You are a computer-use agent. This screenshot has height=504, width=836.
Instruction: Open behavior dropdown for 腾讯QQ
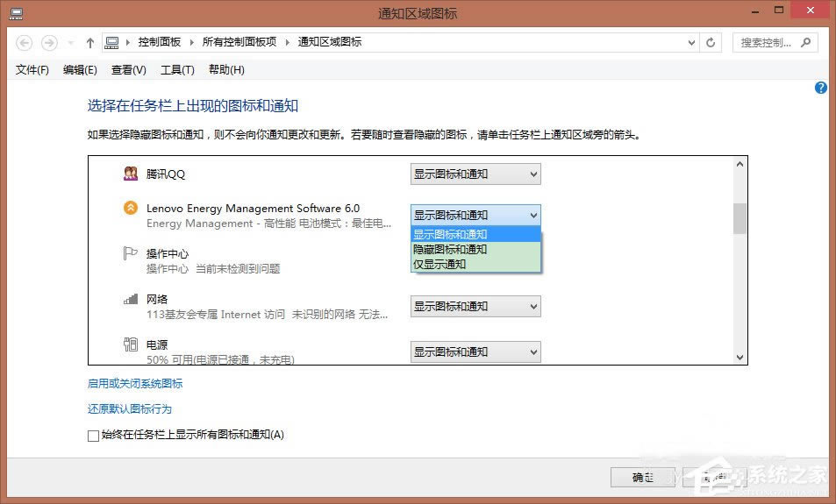click(475, 174)
